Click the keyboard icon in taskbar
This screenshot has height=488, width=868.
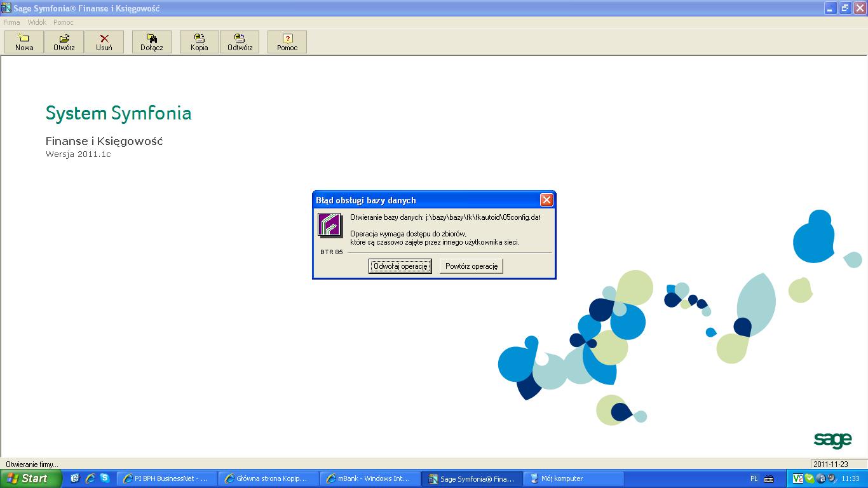click(769, 479)
